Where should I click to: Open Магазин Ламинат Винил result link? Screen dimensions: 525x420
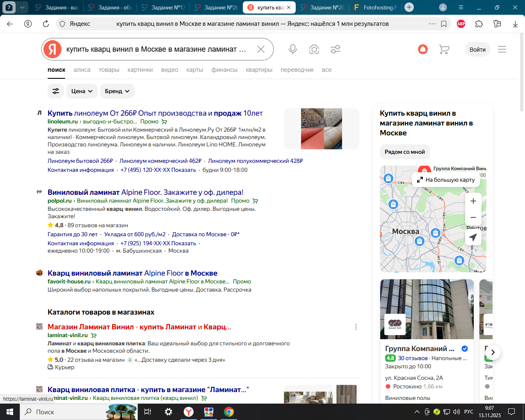click(x=139, y=327)
